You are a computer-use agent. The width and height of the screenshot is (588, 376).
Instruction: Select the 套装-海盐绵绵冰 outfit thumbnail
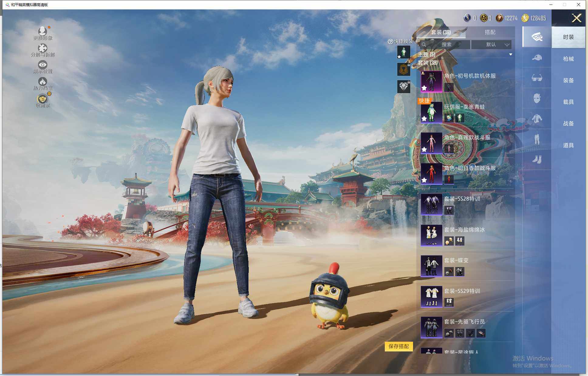431,235
